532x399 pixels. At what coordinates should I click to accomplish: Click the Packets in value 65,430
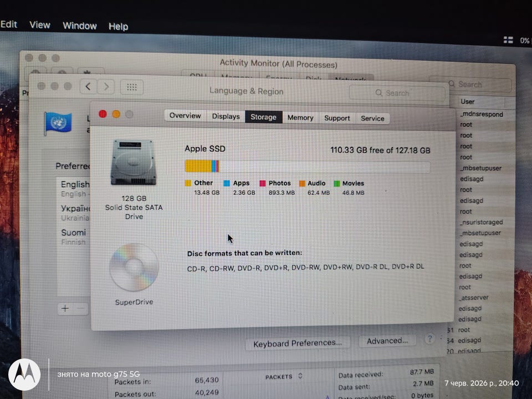point(207,380)
